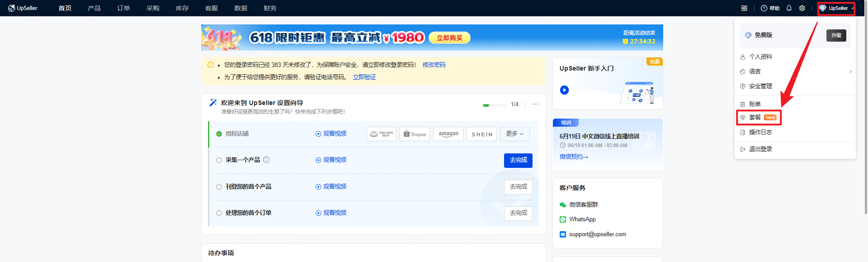
Task: Click blue 去完成 for 采集一个产品
Action: 518,160
